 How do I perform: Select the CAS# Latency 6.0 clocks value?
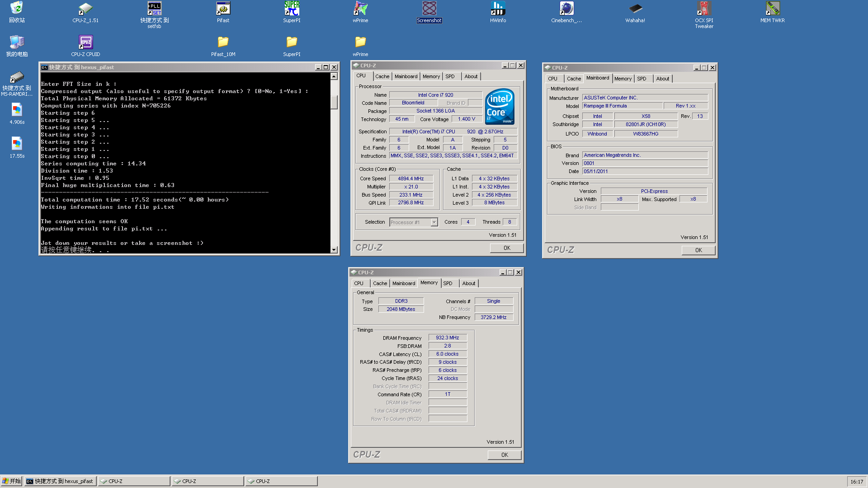(448, 354)
